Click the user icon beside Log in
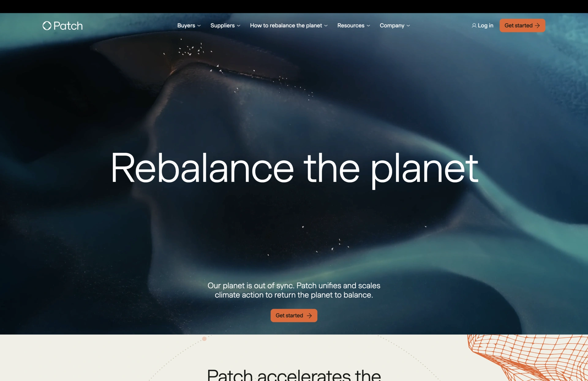This screenshot has height=381, width=588. [x=474, y=25]
